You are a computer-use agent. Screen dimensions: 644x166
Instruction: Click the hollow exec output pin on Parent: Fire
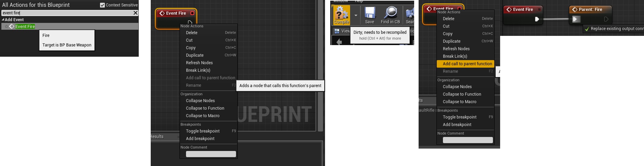tap(606, 19)
